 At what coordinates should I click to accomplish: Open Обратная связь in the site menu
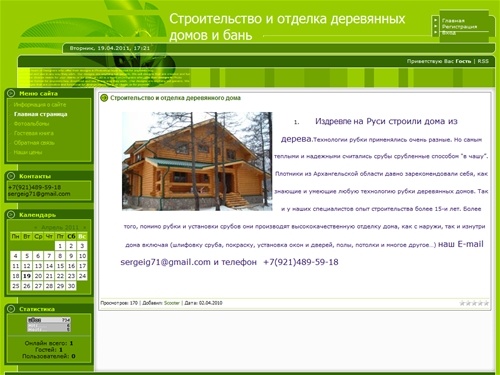34,143
